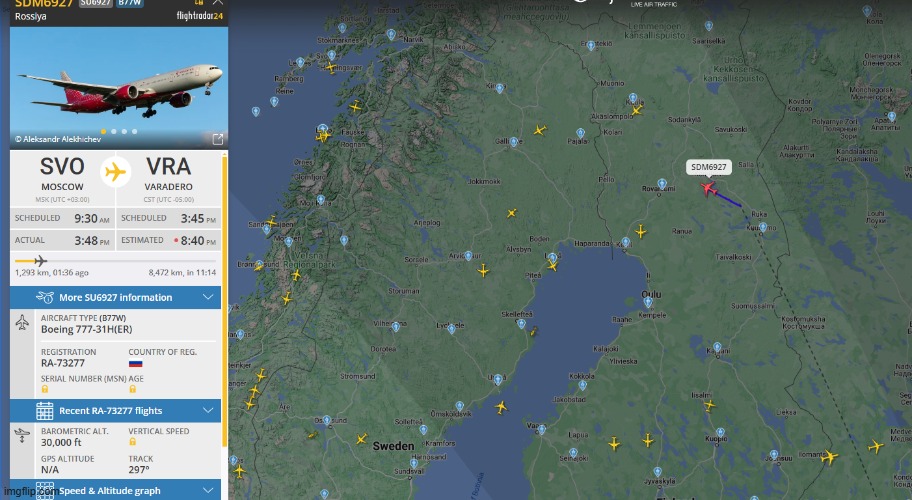Click the locked Serial Number padlock icon
The width and height of the screenshot is (912, 500).
tap(45, 388)
